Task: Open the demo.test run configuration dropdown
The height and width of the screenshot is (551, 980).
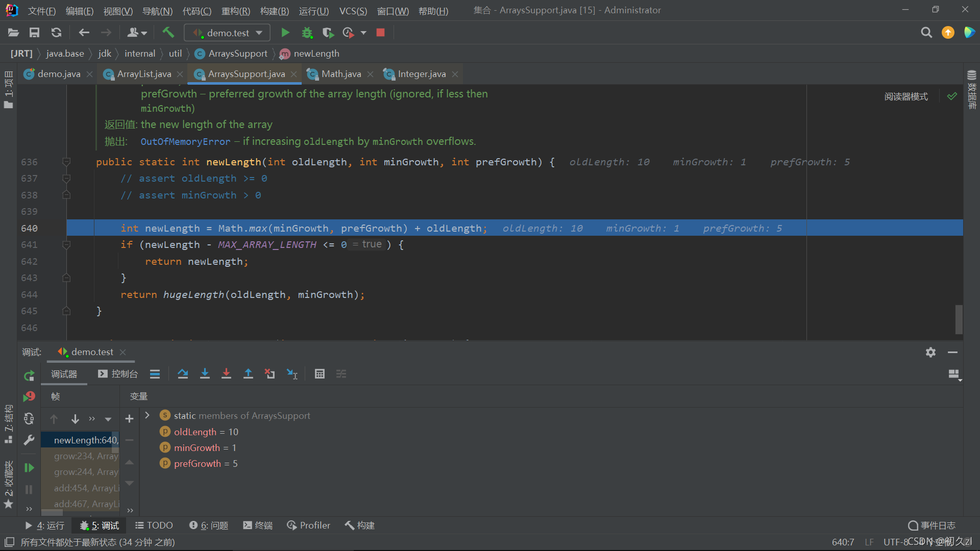Action: click(x=227, y=33)
